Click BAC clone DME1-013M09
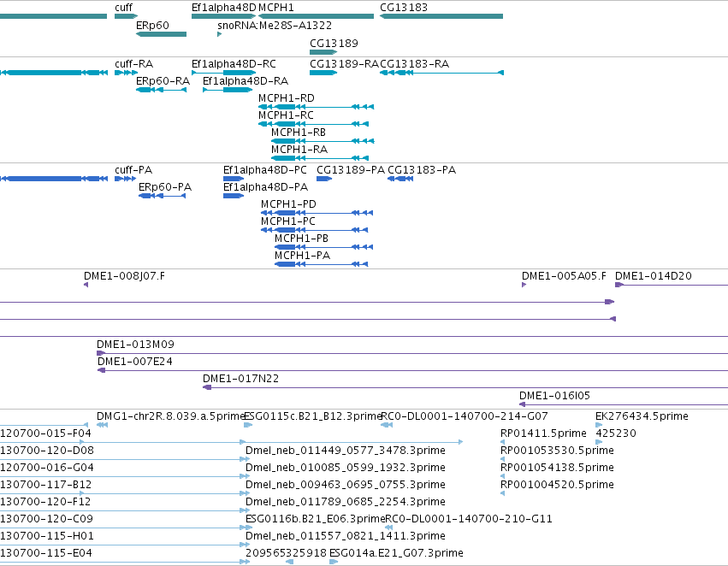Image resolution: width=728 pixels, height=566 pixels. 135,345
